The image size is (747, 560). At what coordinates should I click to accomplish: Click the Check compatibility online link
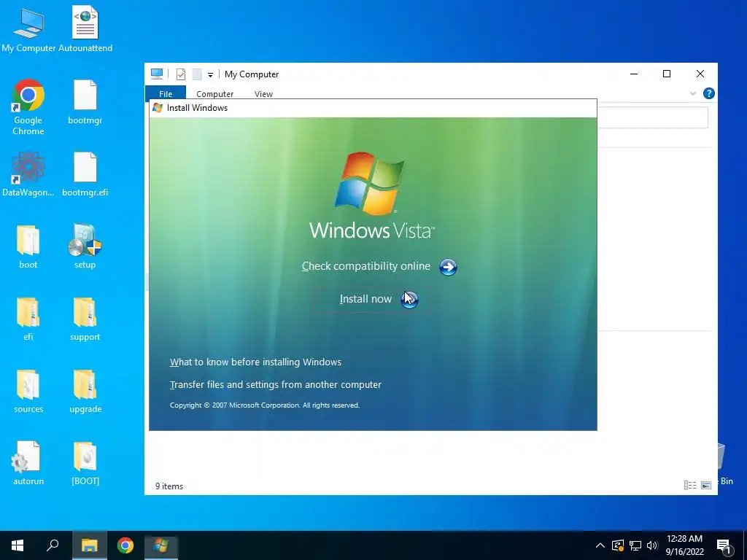point(366,266)
